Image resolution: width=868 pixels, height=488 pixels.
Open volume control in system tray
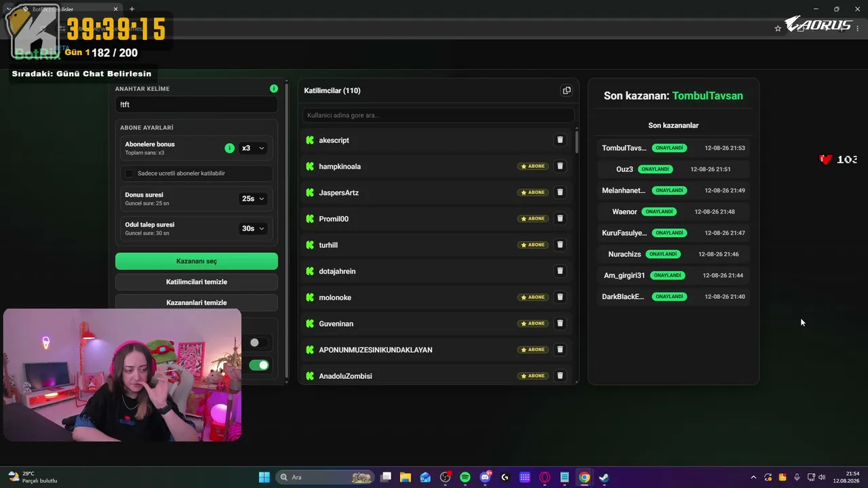[x=822, y=477]
